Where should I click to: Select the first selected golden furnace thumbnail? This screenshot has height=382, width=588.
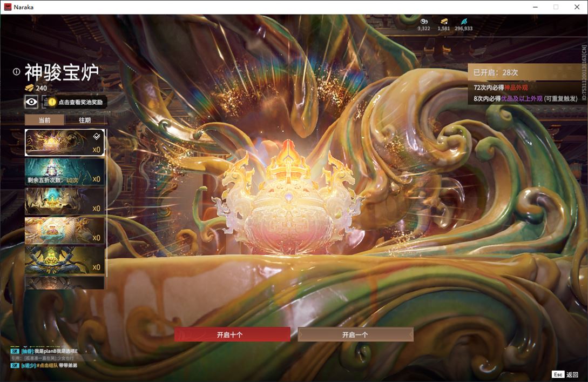click(64, 142)
